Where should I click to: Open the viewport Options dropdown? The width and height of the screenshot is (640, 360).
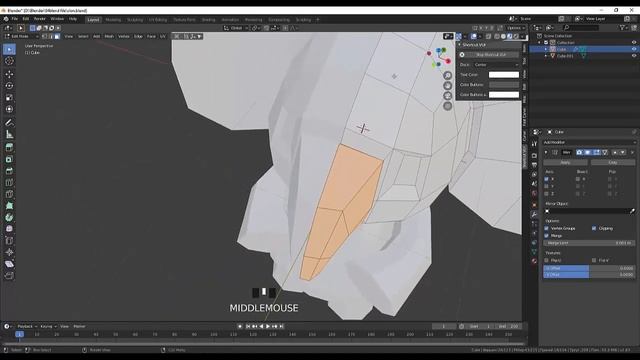pos(516,28)
